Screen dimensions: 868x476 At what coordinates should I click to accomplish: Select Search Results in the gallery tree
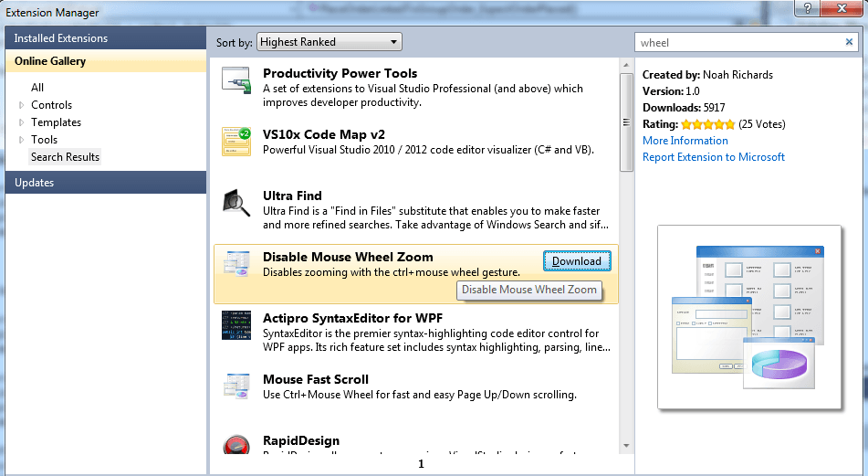65,157
